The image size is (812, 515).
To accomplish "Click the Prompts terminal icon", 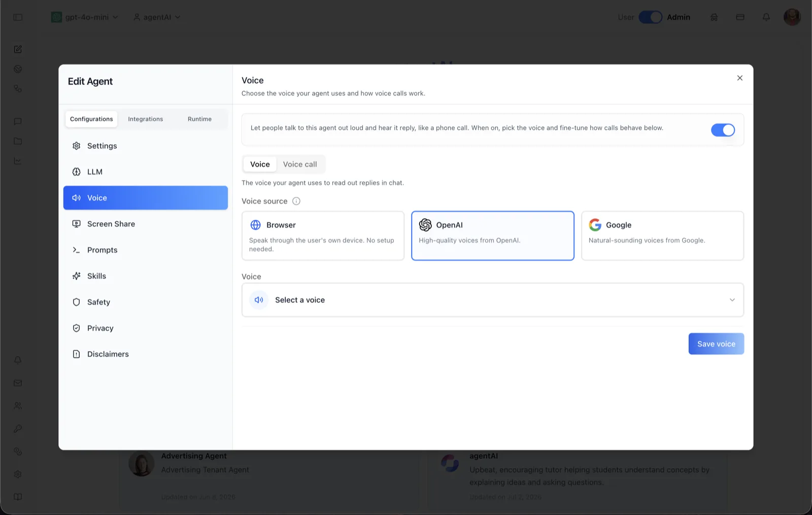I will [77, 250].
